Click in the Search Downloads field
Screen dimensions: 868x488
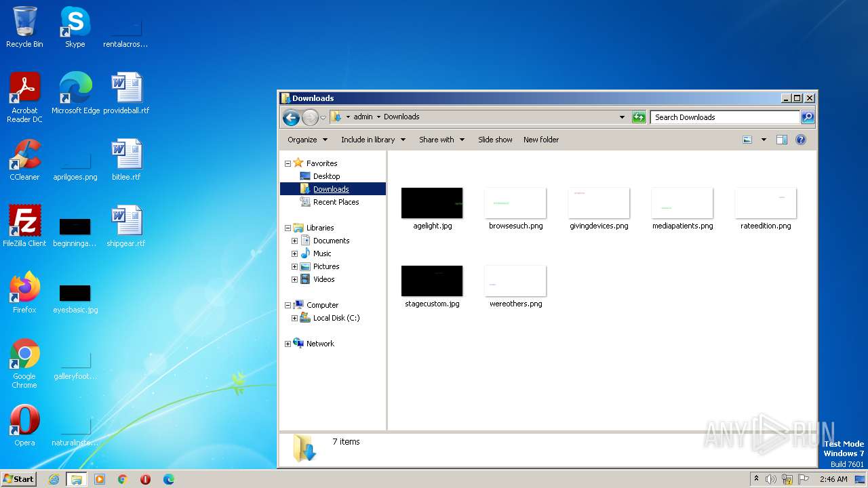pyautogui.click(x=724, y=117)
